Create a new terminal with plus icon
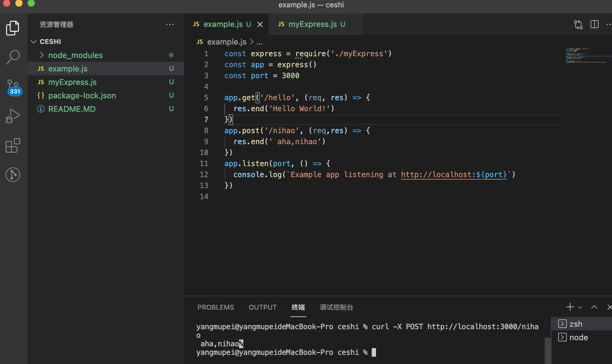The height and width of the screenshot is (364, 612). [570, 307]
